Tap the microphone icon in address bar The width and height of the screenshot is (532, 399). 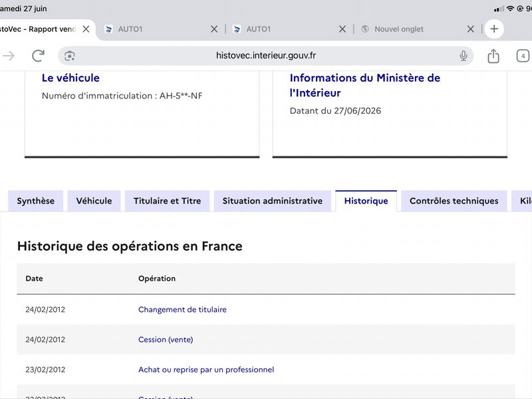point(463,56)
